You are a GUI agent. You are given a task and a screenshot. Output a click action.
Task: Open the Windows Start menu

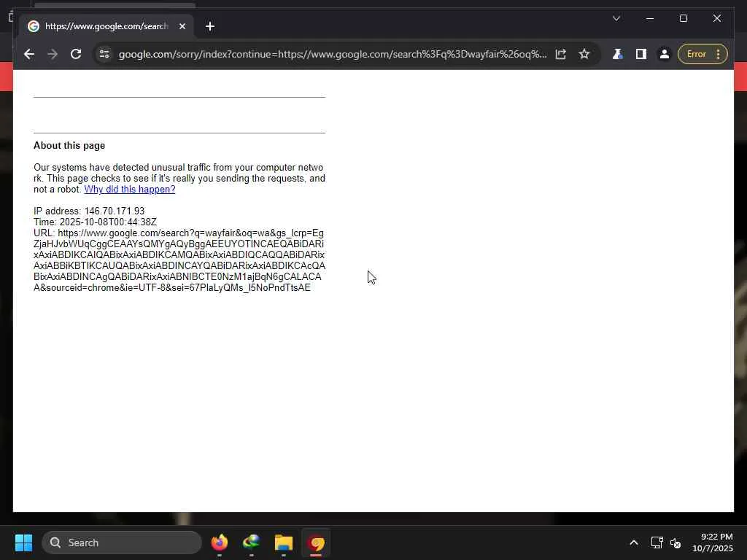coord(23,542)
